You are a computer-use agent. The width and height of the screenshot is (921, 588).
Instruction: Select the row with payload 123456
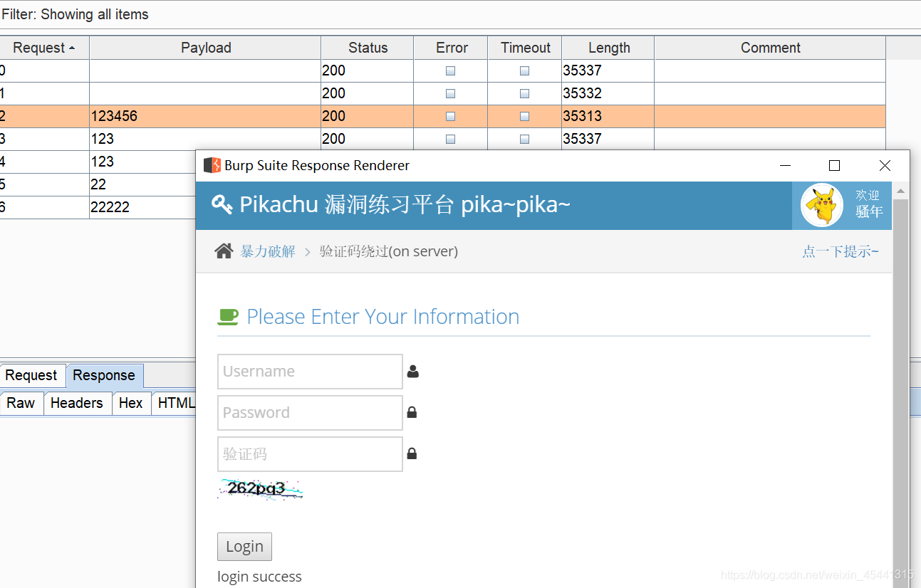[442, 116]
